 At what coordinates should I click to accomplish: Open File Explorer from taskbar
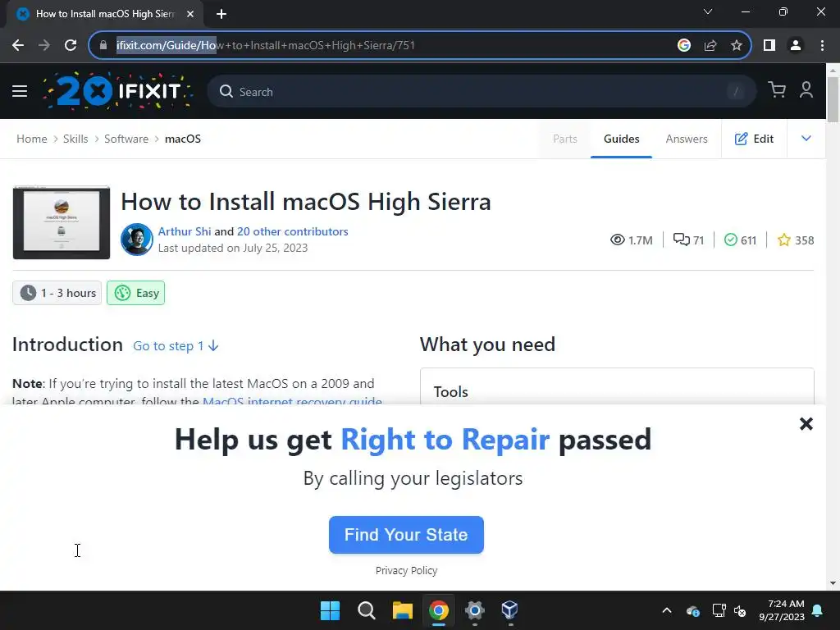click(x=402, y=610)
